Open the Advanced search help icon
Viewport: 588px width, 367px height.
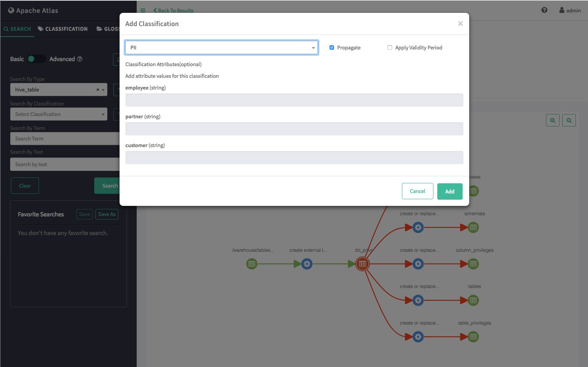pos(80,59)
